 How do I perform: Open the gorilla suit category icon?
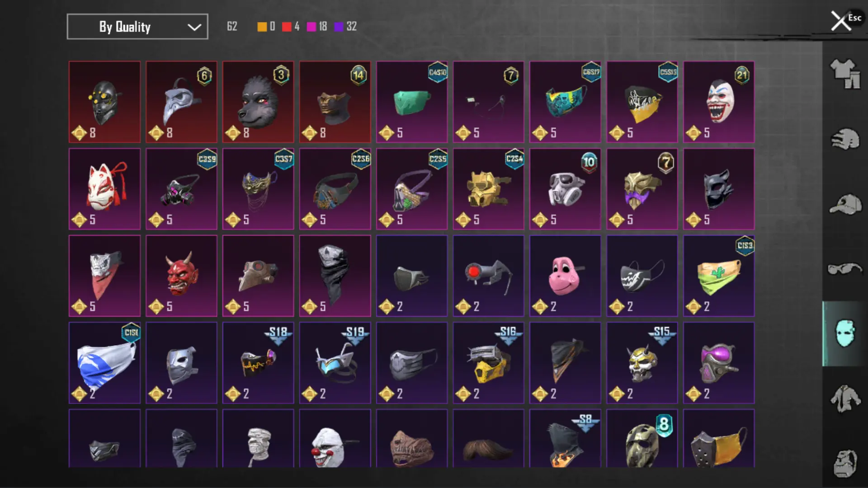845,463
